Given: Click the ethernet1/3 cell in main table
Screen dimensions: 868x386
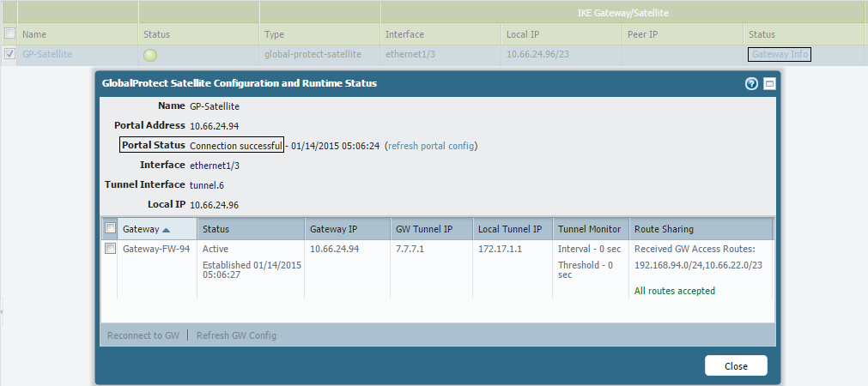Looking at the screenshot, I should pyautogui.click(x=410, y=54).
